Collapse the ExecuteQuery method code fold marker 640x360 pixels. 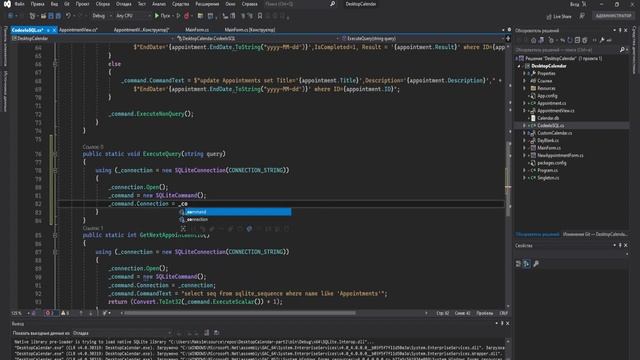tap(55, 154)
